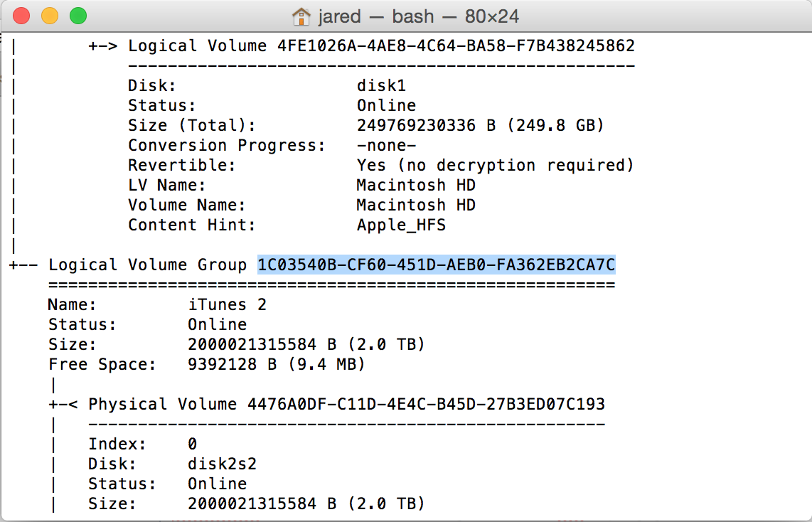Click the 'Apple_HFS' content hint value
Viewport: 812px width, 522px height.
pyautogui.click(x=401, y=225)
